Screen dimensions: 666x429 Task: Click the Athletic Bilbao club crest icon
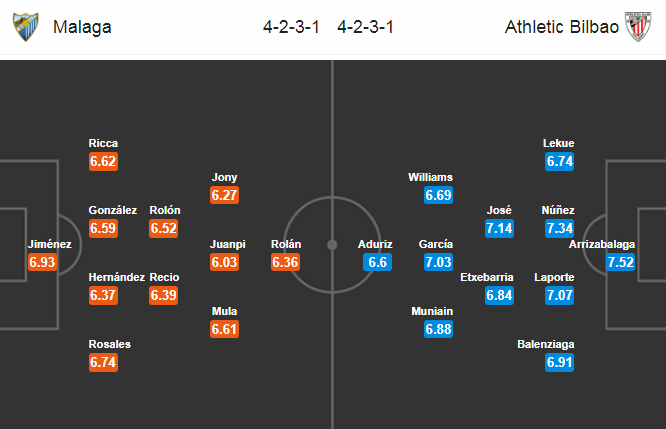pyautogui.click(x=638, y=27)
